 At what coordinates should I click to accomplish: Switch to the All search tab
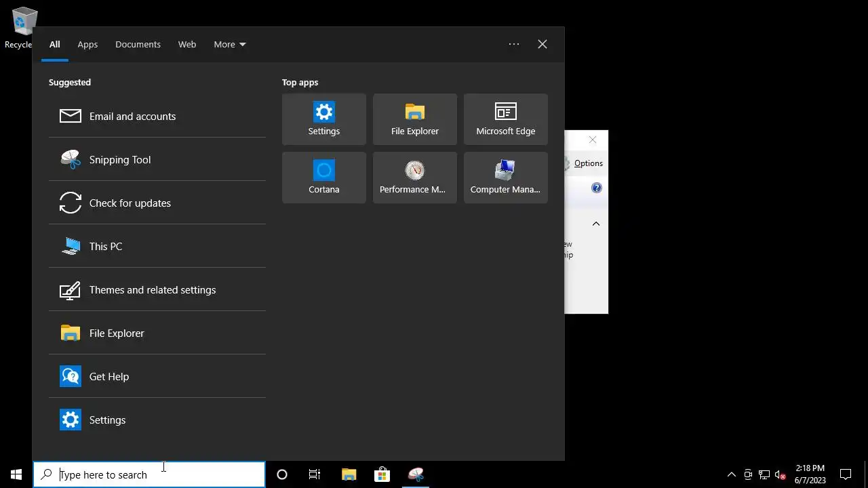55,44
